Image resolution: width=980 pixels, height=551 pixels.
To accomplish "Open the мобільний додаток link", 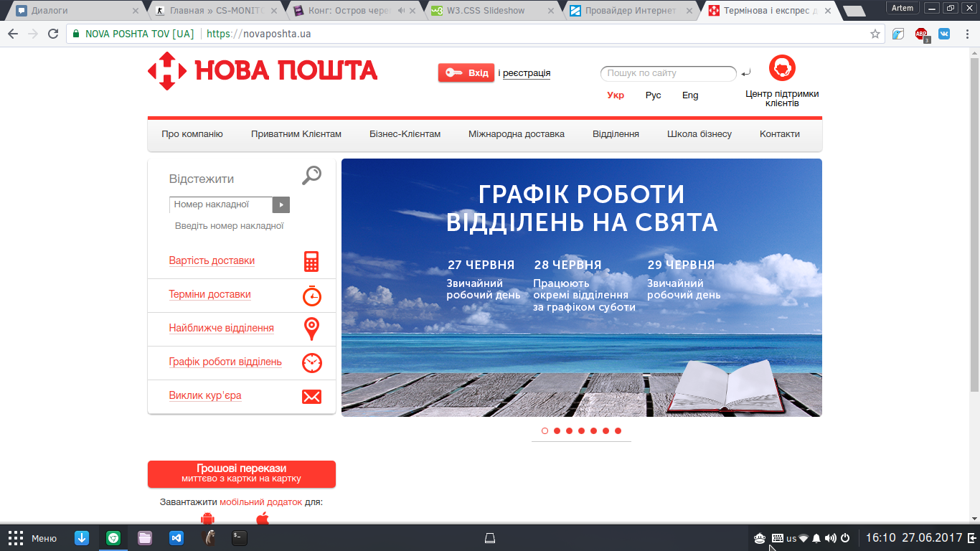I will click(261, 501).
